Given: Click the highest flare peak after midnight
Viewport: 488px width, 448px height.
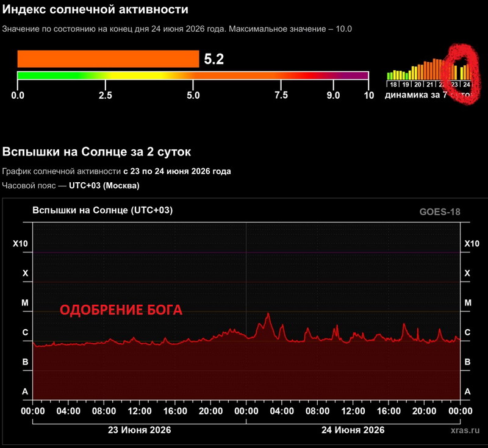Looking at the screenshot, I should click(x=268, y=314).
